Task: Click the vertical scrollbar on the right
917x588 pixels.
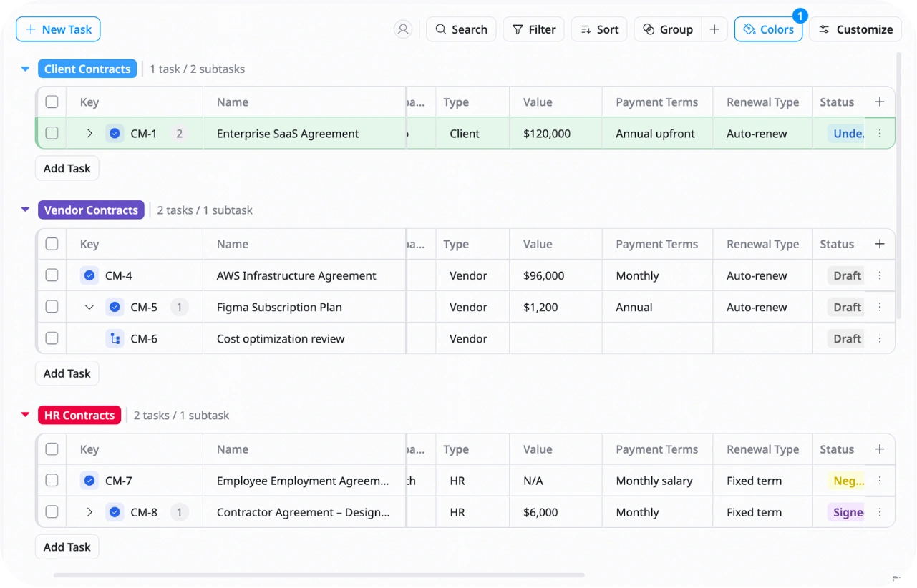Action: click(x=898, y=186)
